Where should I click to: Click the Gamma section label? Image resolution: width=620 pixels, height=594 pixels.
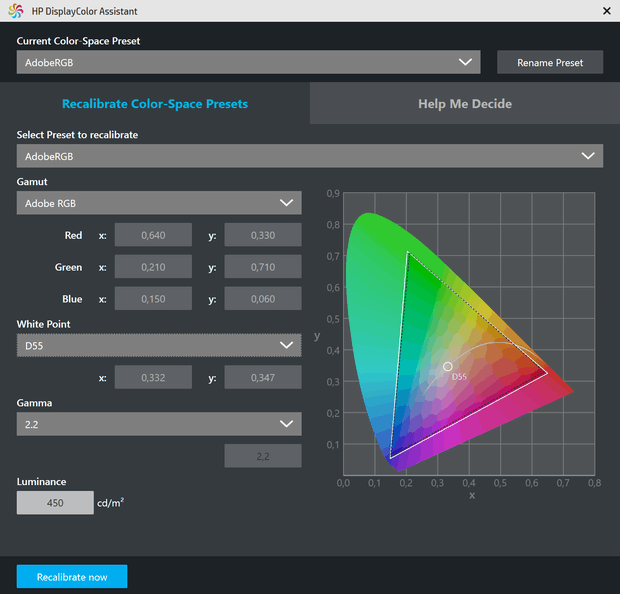(x=34, y=403)
